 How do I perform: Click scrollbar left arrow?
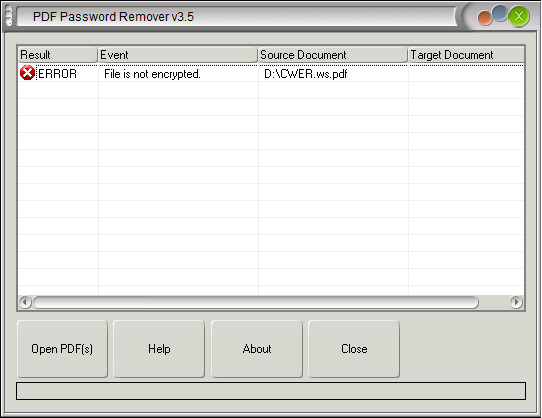[x=25, y=302]
